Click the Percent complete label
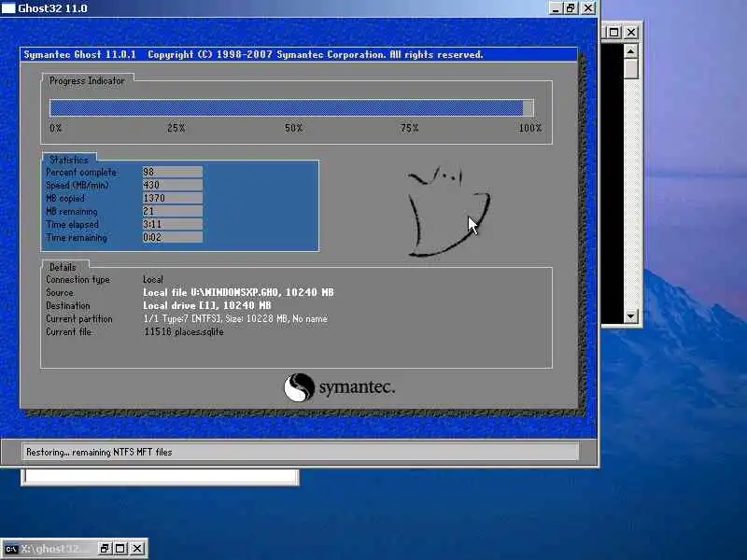747x560 pixels. tap(82, 172)
